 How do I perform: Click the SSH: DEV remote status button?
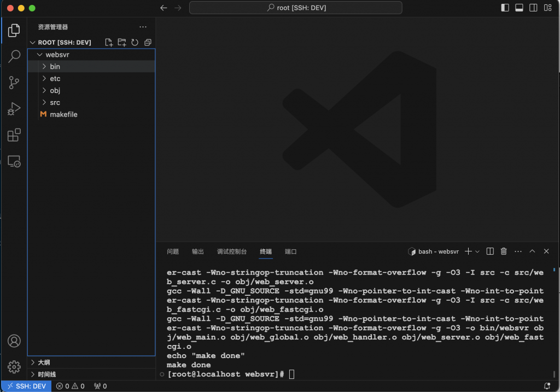[26, 386]
